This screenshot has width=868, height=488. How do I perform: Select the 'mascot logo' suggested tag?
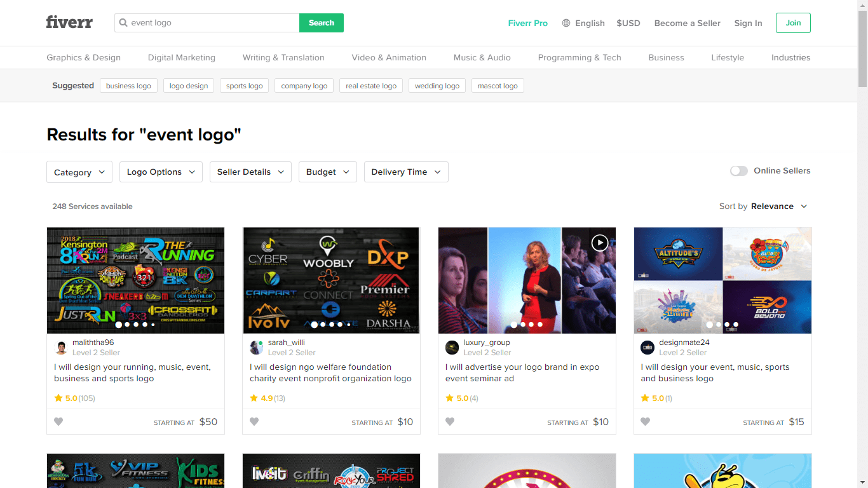point(498,86)
